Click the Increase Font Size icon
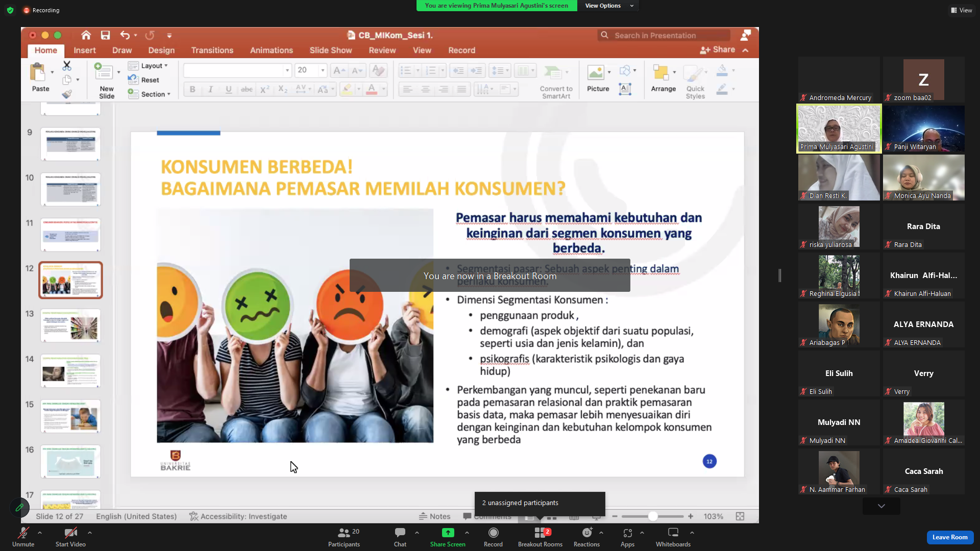The height and width of the screenshot is (551, 980). click(x=339, y=70)
